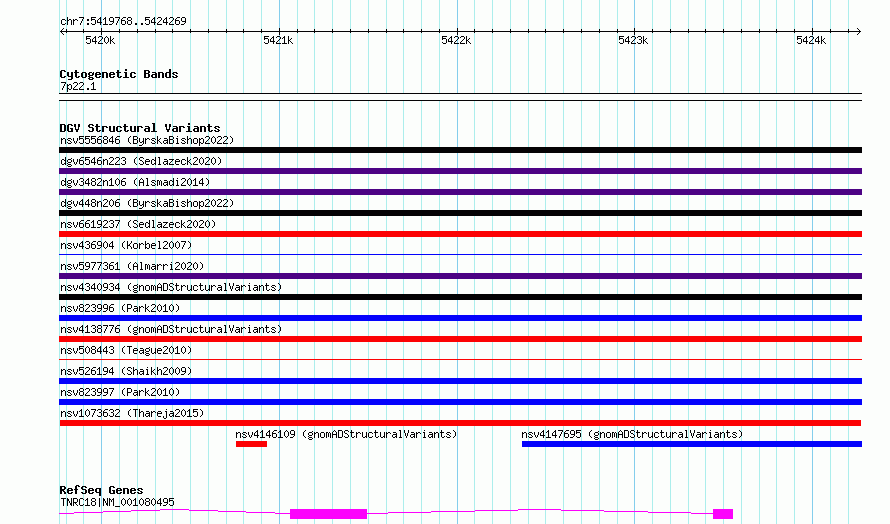890x524 pixels.
Task: Click the 5421k ruler mark
Action: pos(278,40)
